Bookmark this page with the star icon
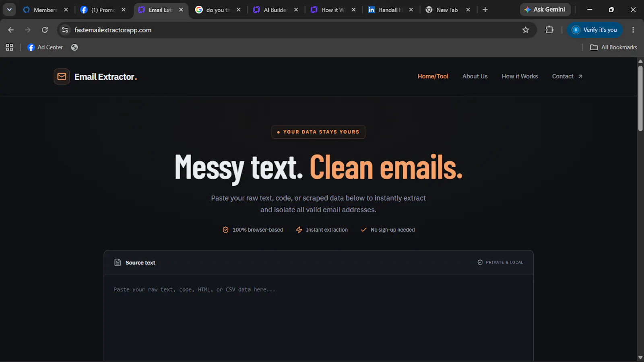 [x=526, y=30]
